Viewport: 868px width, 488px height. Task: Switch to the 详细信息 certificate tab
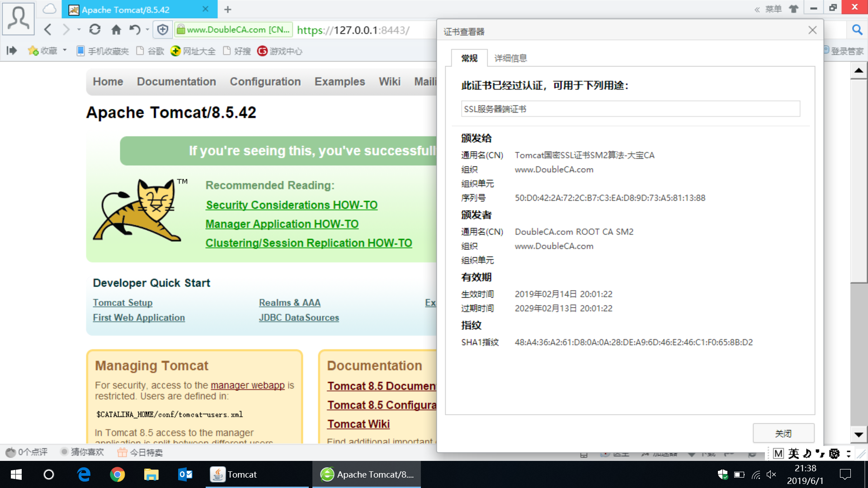point(510,58)
